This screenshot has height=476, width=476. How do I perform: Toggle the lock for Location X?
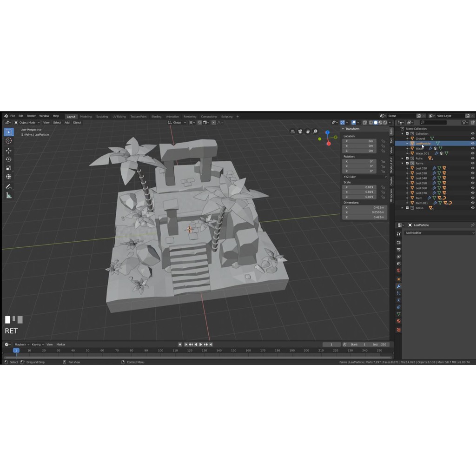[x=383, y=141]
